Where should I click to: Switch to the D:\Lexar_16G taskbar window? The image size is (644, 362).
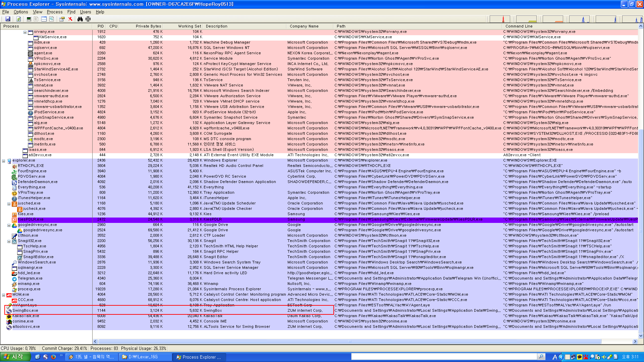[145, 357]
